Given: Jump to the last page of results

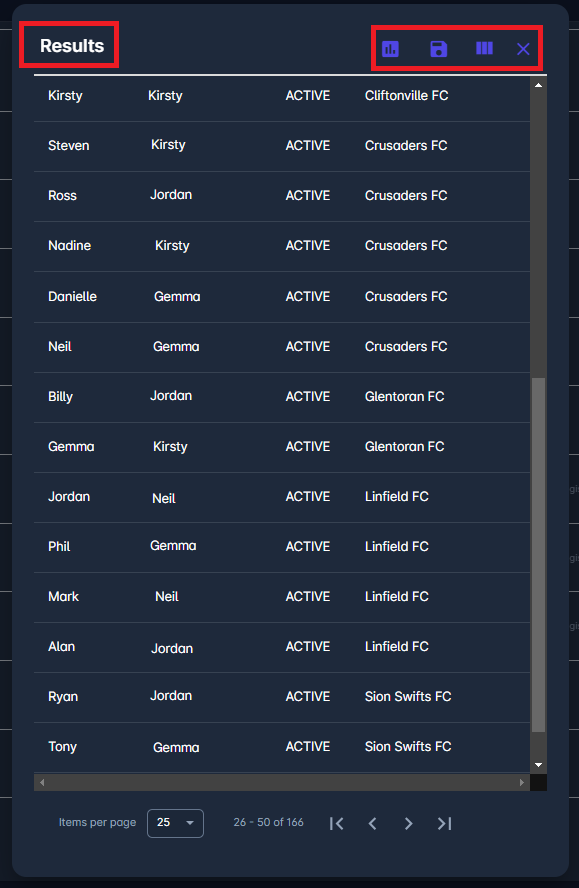Looking at the screenshot, I should (x=445, y=823).
